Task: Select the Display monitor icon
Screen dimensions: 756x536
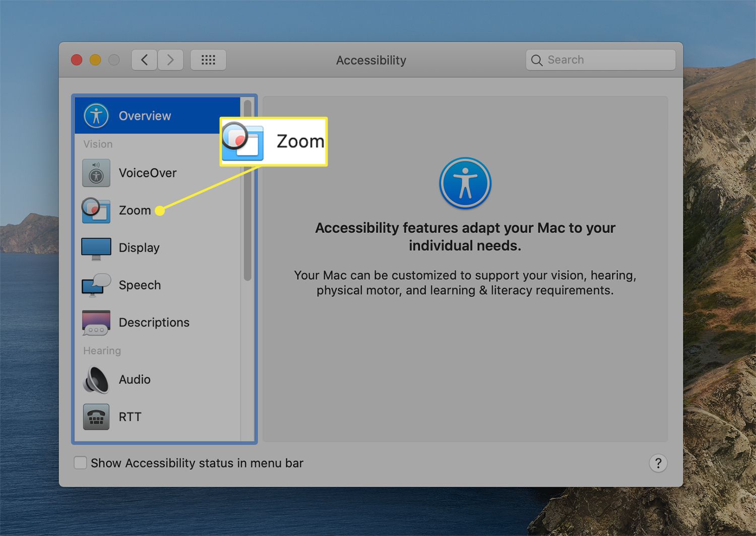Action: click(x=96, y=248)
